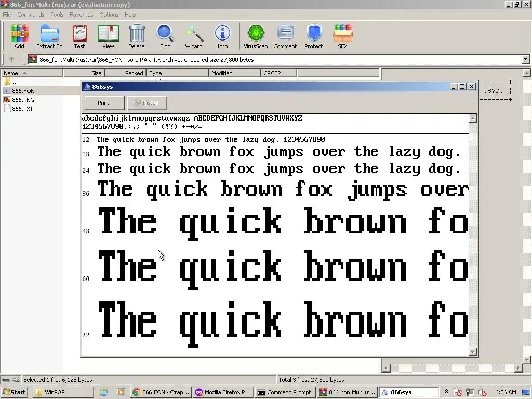Open the Commands menu
This screenshot has height=399, width=532.
pos(31,15)
